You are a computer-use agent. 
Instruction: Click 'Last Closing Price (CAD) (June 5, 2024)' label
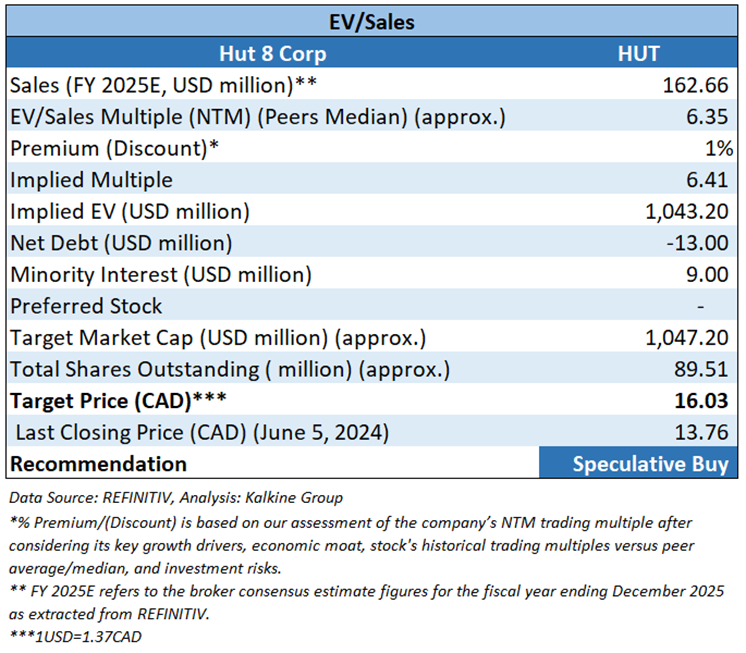coord(202,433)
